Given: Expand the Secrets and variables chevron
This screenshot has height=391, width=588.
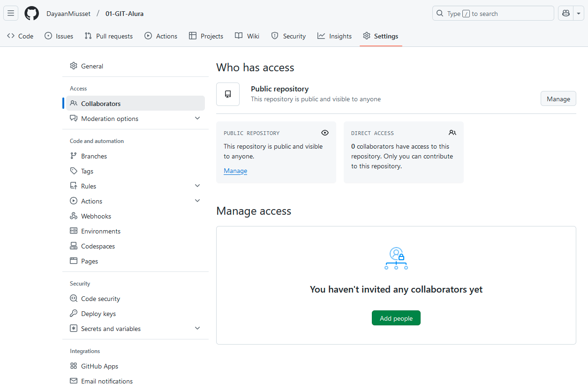Looking at the screenshot, I should point(197,329).
